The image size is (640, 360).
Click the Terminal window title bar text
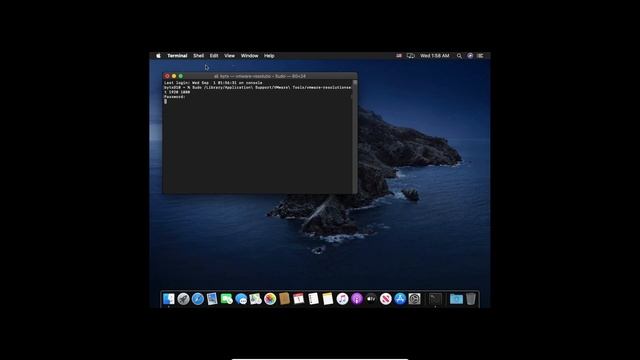pyautogui.click(x=260, y=76)
